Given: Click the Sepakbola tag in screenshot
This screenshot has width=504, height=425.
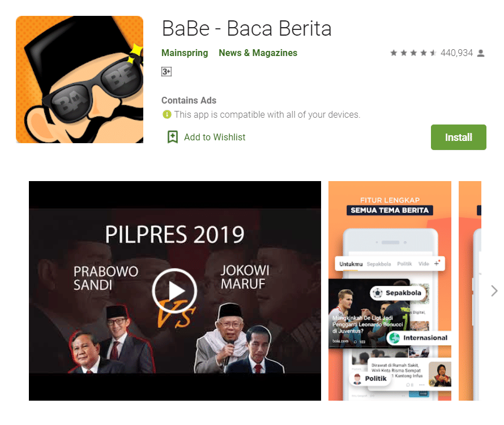Looking at the screenshot, I should 398,293.
